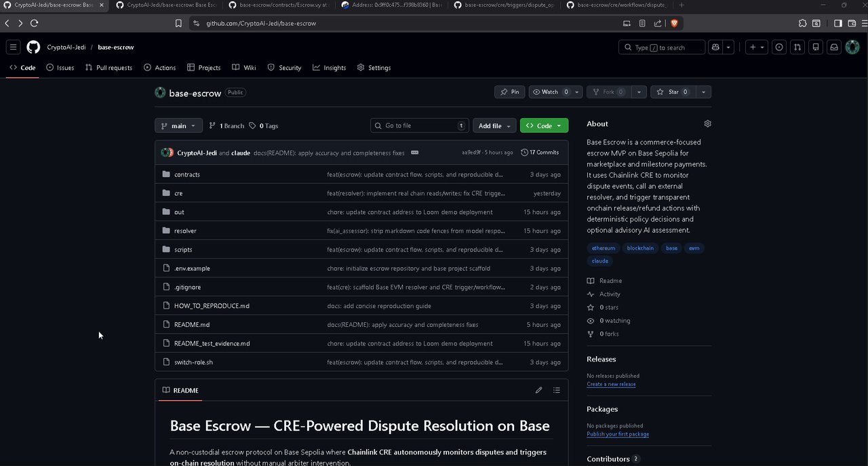Focus the Go to file search field

pos(420,125)
